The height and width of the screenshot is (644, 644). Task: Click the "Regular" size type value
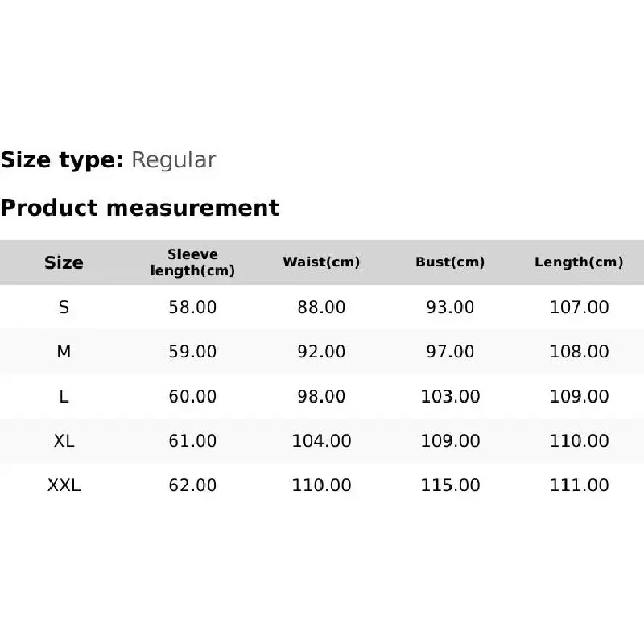pos(173,160)
